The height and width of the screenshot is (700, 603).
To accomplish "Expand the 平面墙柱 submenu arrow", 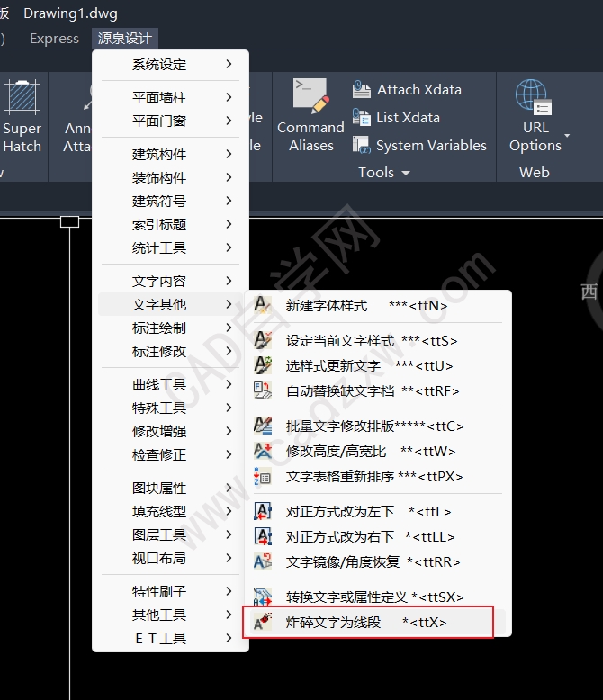I will coord(229,97).
